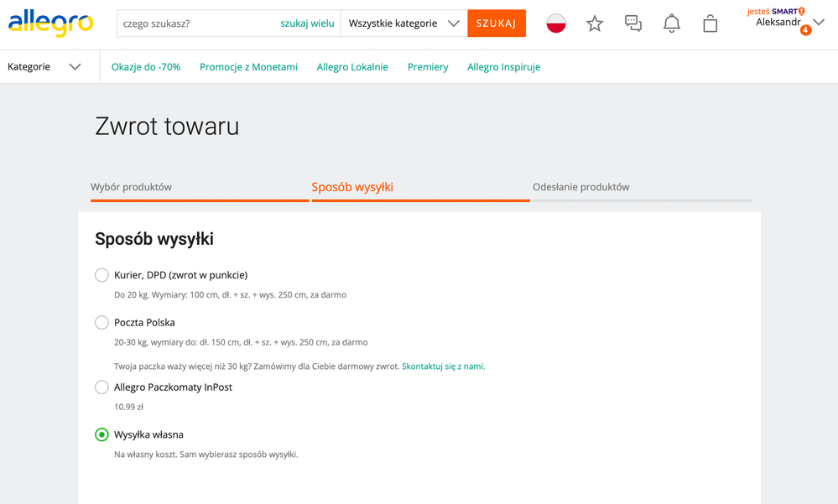Screen dimensions: 838x504
Task: Open the shopping bag cart icon
Action: coord(710,23)
